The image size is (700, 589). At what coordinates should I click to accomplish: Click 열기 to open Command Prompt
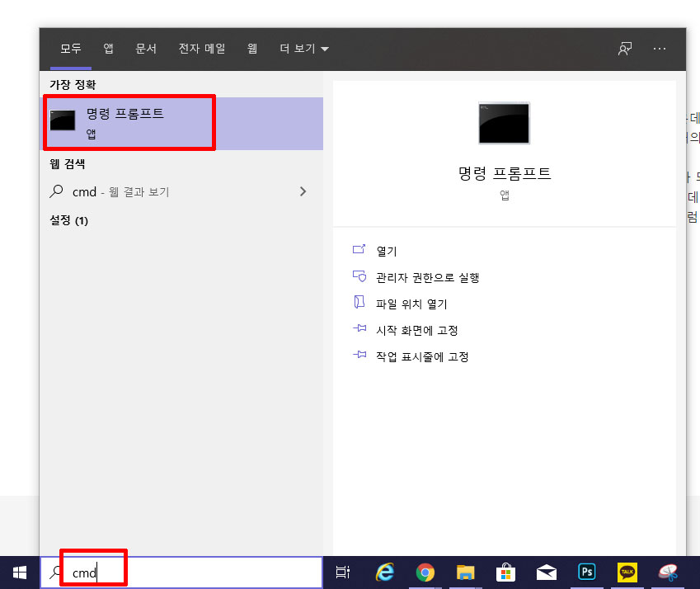click(386, 251)
